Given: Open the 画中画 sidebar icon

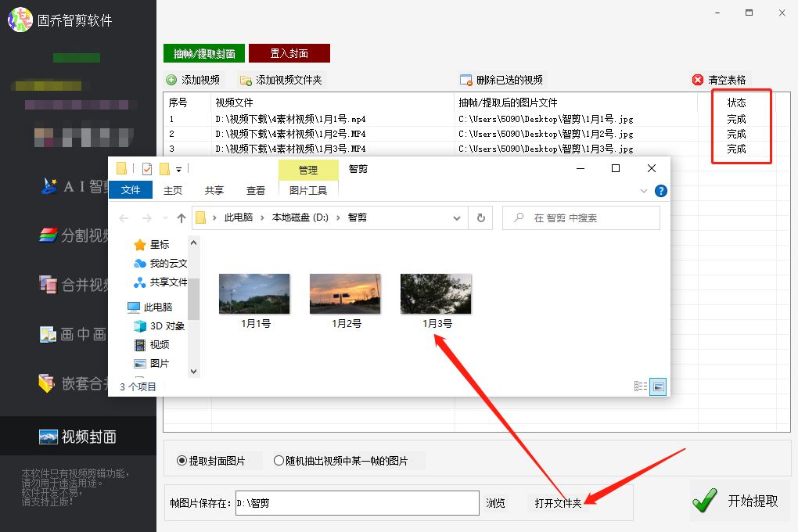Looking at the screenshot, I should tap(49, 334).
